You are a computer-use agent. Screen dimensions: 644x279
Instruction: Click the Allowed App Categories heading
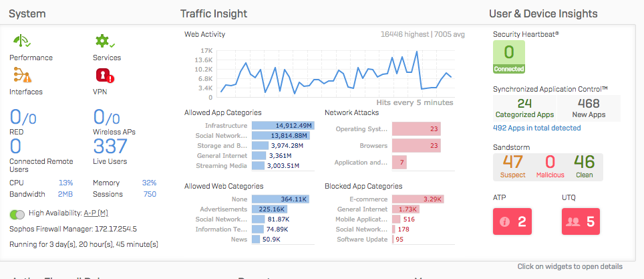pos(223,112)
